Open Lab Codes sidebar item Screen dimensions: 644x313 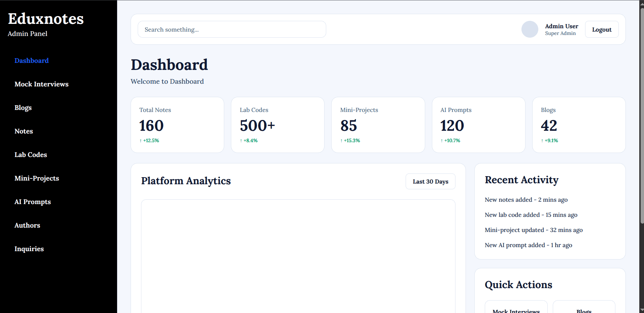pos(31,155)
